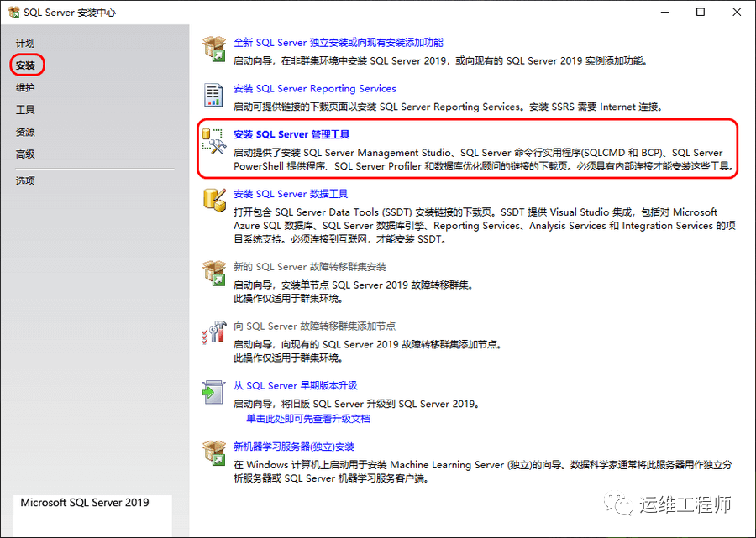Viewport: 756px width, 538px height.
Task: Click 单击此处即可查看升级文档 link
Action: tap(307, 418)
